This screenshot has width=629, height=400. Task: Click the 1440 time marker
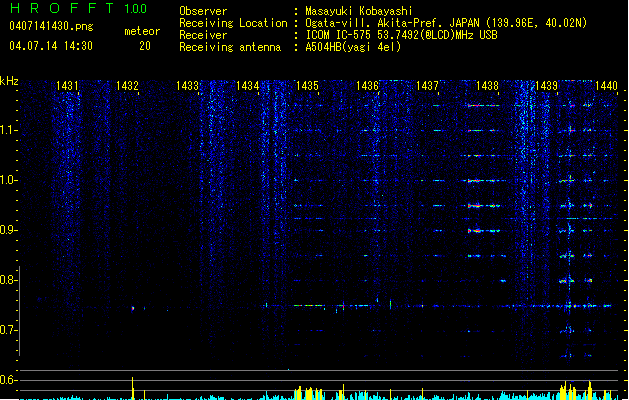point(607,86)
